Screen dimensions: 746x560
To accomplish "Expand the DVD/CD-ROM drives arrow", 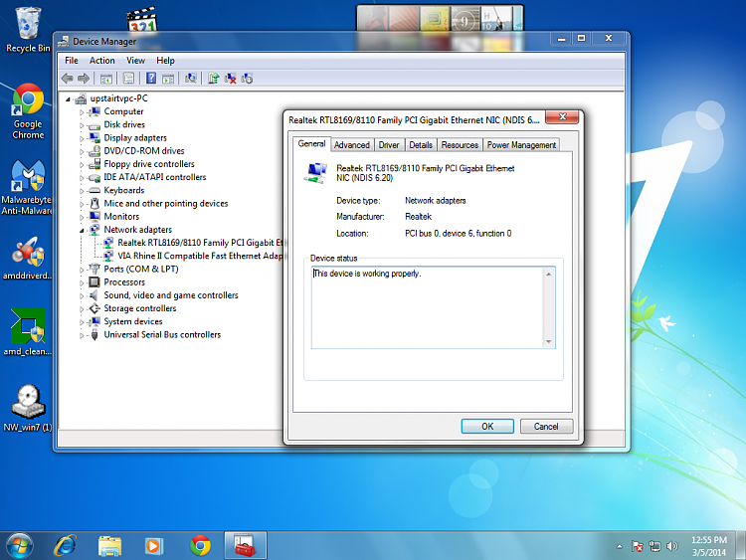I will 82,152.
